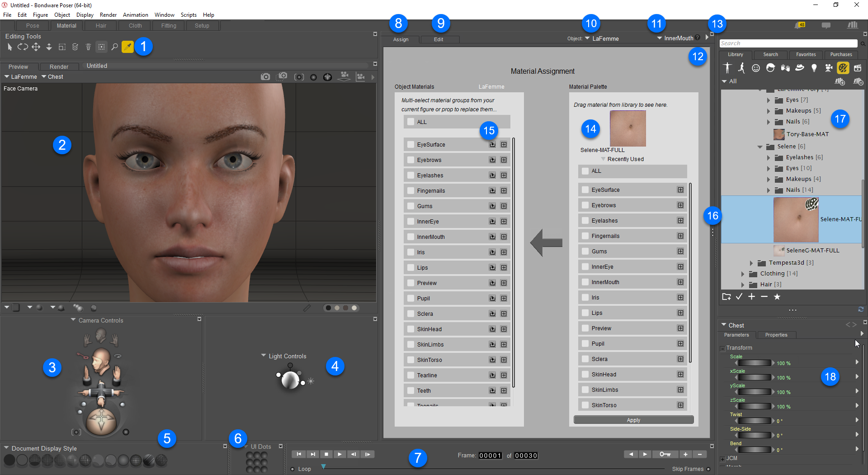The height and width of the screenshot is (475, 868).
Task: Open the Hair library category icon
Action: (x=770, y=68)
